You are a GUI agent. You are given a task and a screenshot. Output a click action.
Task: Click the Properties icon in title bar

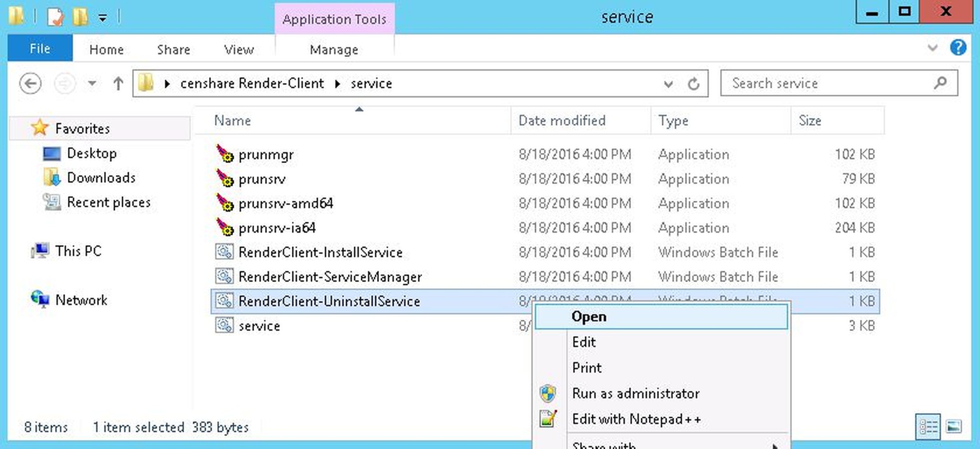pyautogui.click(x=56, y=17)
